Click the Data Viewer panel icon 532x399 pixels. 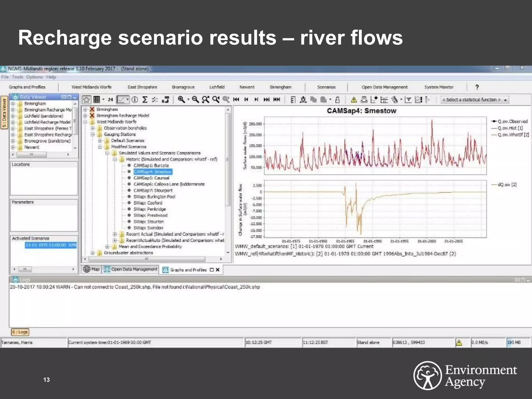pyautogui.click(x=15, y=97)
